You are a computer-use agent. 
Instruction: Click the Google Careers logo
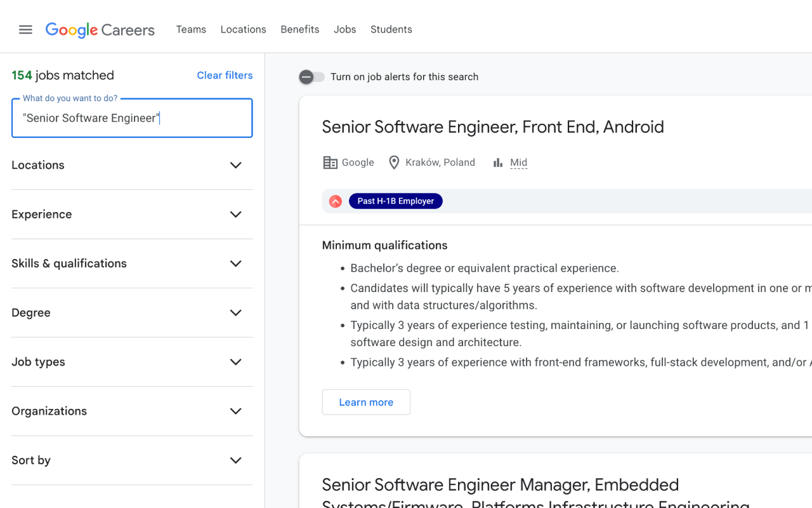[x=100, y=30]
